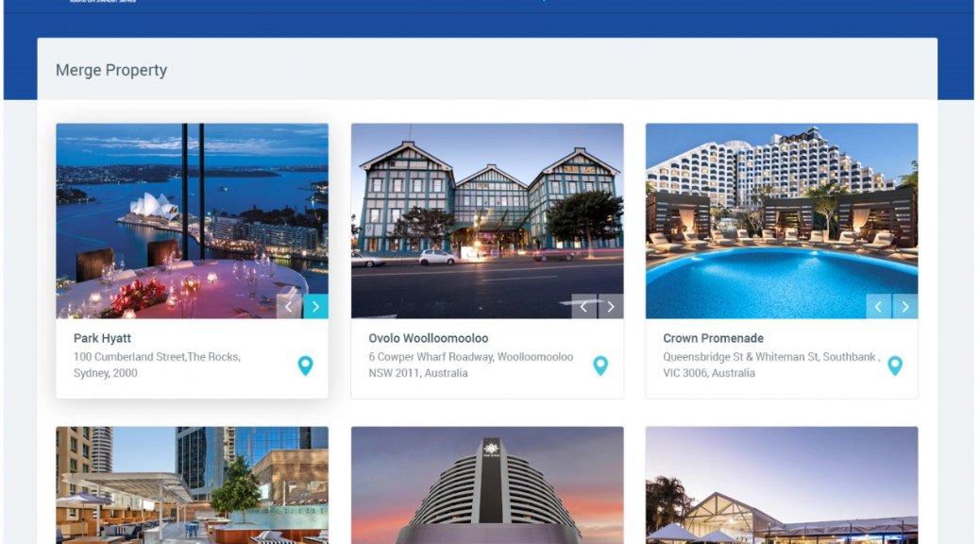
Task: Show previous photo on Crown Promenade card
Action: tap(879, 306)
